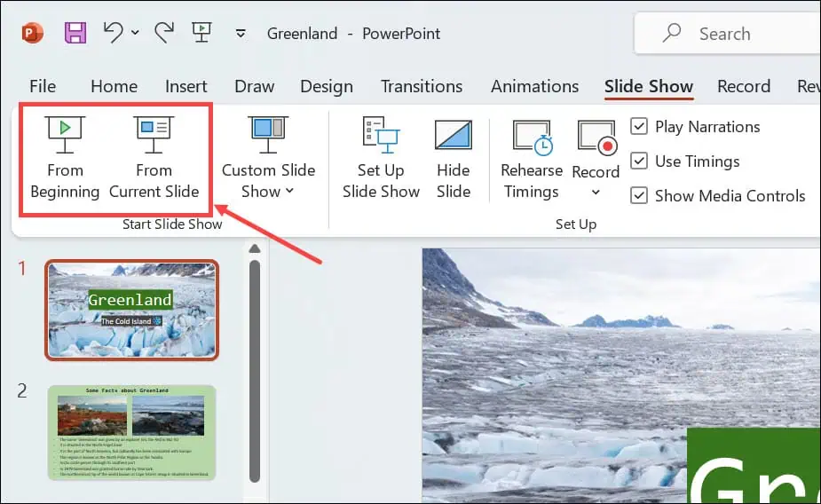Open the Animations tab
Image resolution: width=821 pixels, height=504 pixels.
pos(534,86)
